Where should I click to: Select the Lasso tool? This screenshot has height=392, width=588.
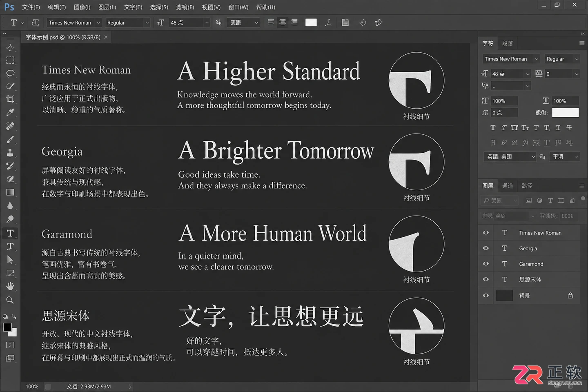[x=10, y=73]
